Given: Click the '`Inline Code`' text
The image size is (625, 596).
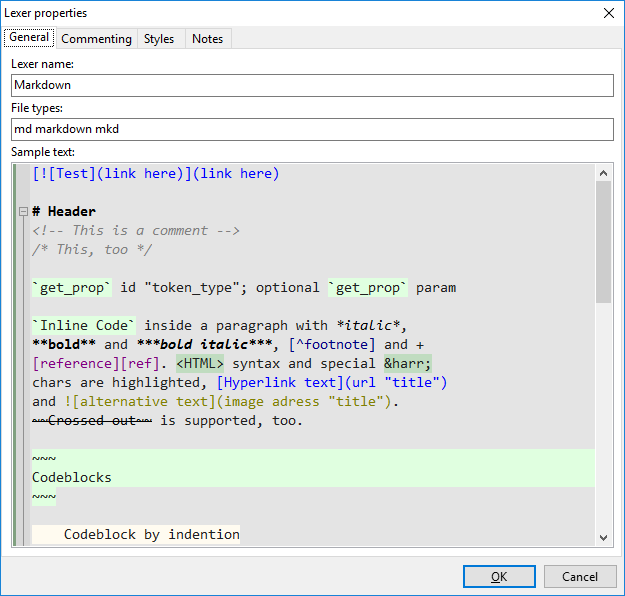Looking at the screenshot, I should tap(84, 326).
